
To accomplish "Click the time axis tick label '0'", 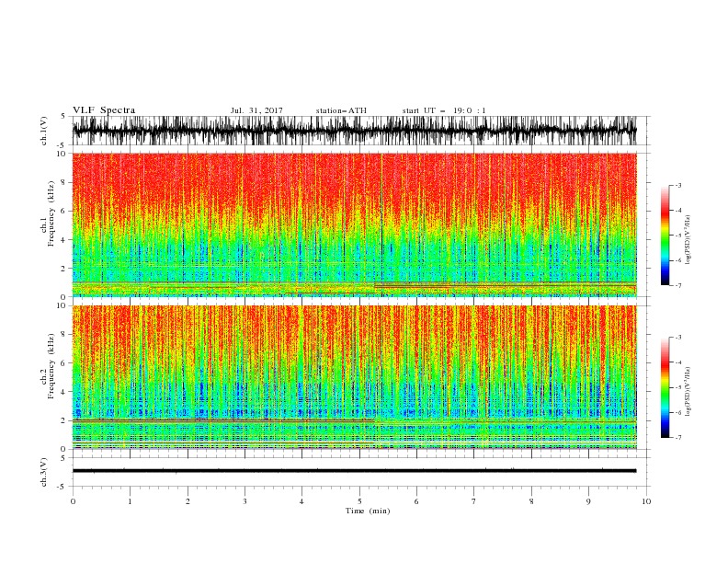I will 73,501.
